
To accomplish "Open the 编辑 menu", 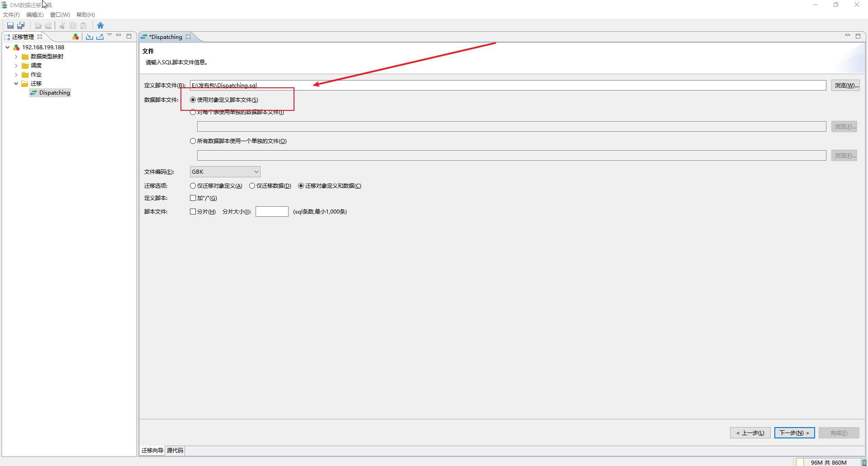I will (35, 15).
